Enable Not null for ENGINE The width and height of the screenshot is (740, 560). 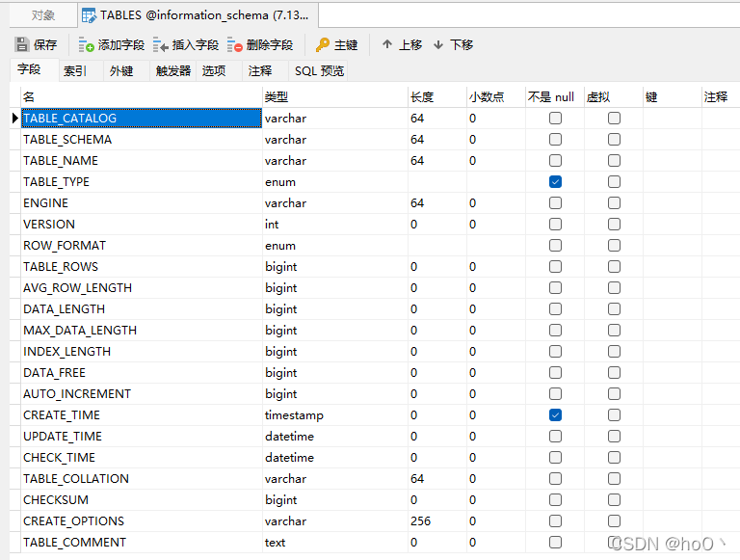click(x=555, y=203)
